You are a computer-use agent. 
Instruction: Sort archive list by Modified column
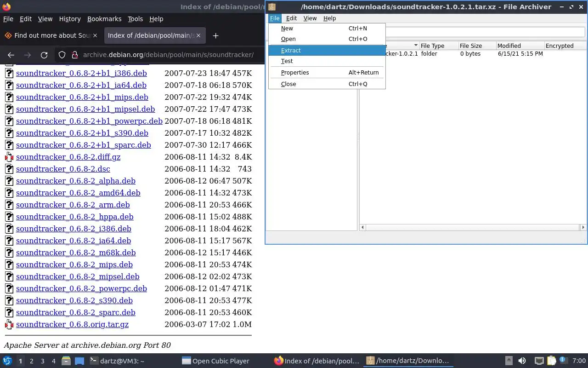point(520,46)
